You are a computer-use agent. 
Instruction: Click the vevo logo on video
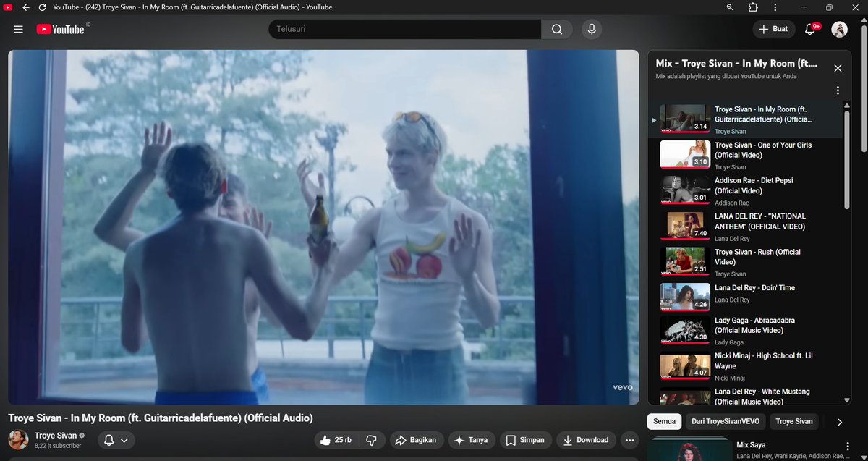[x=623, y=387]
